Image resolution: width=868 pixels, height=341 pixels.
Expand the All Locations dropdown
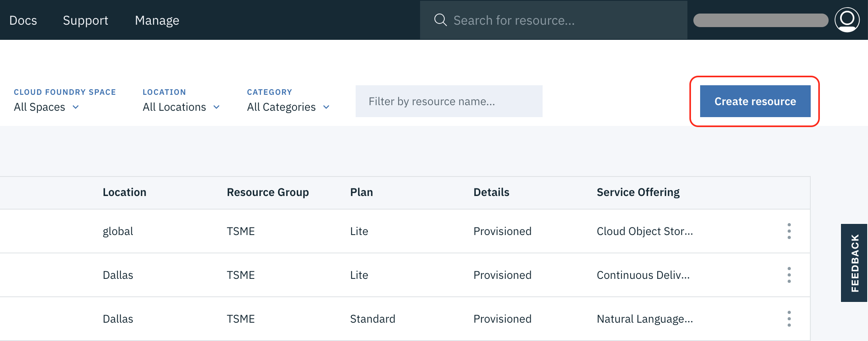point(181,107)
